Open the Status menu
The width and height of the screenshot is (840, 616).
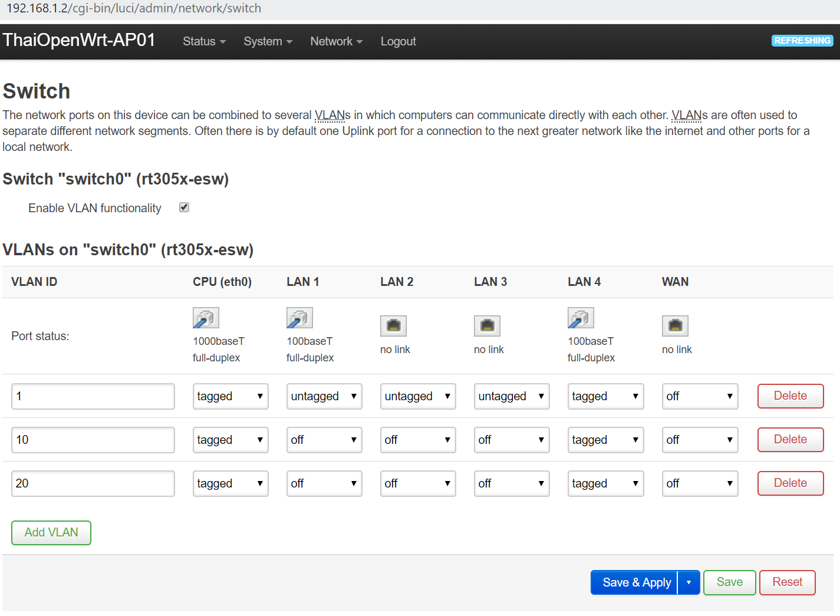[x=204, y=41]
